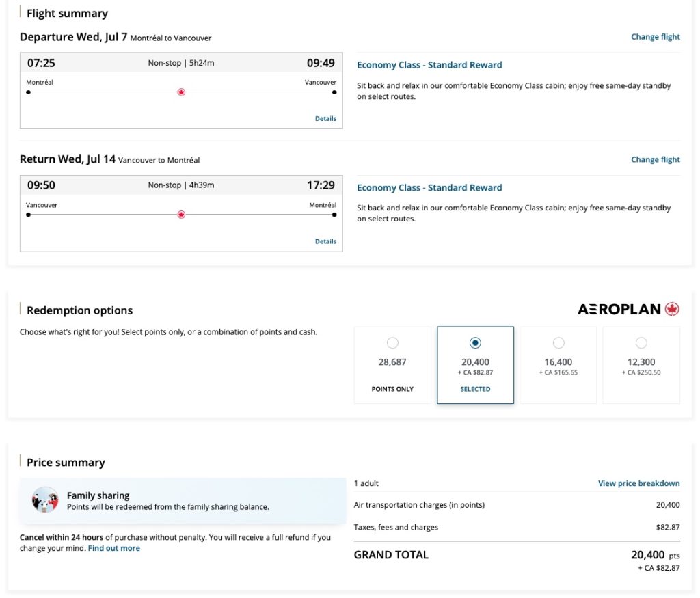This screenshot has width=700, height=598.
Task: Open return Economy Class - Standard Reward details
Action: [429, 187]
